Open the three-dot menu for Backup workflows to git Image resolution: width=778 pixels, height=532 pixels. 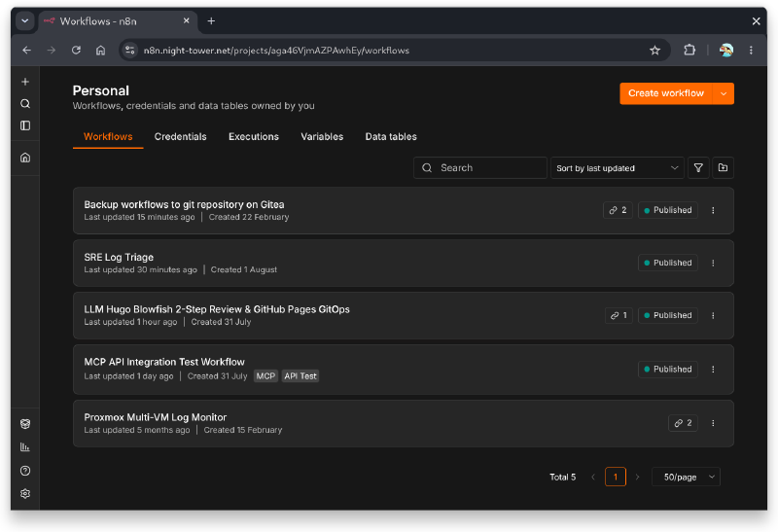pos(713,210)
